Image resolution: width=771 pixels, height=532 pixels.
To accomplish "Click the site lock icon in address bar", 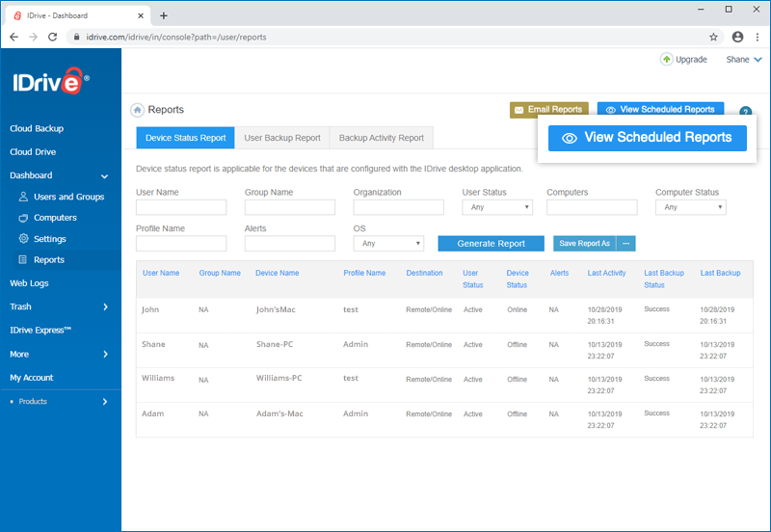I will click(x=76, y=37).
